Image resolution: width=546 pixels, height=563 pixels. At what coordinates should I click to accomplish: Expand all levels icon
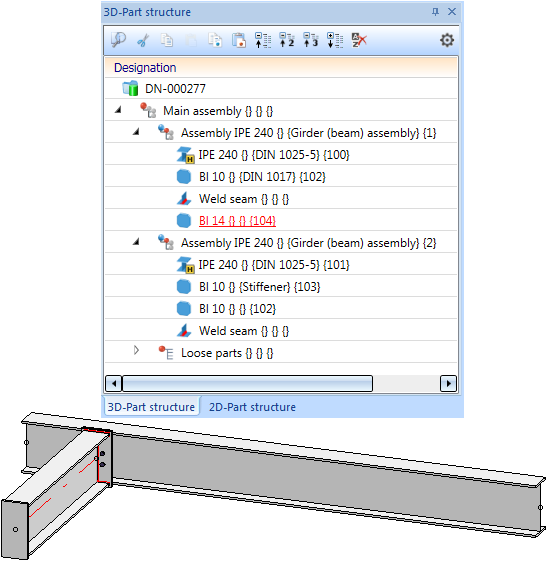point(335,40)
